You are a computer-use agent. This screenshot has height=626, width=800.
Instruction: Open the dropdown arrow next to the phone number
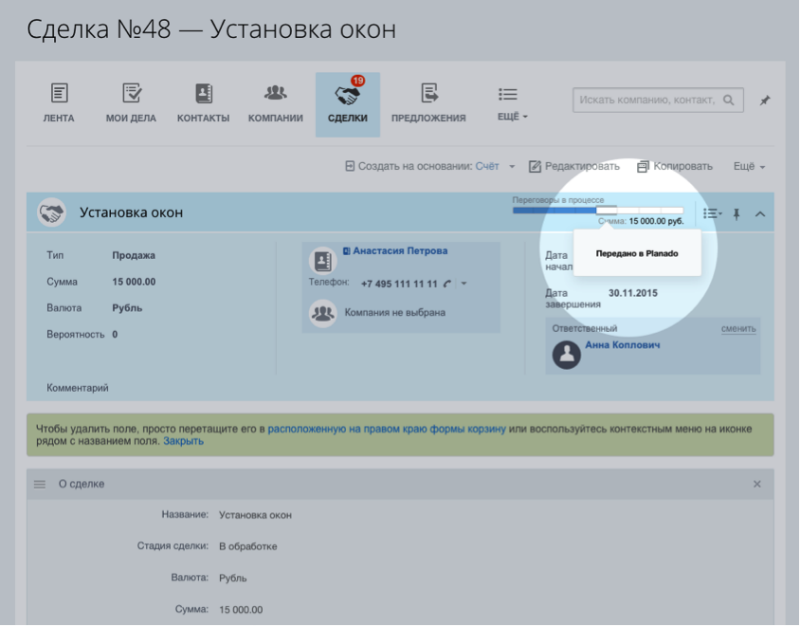[464, 284]
